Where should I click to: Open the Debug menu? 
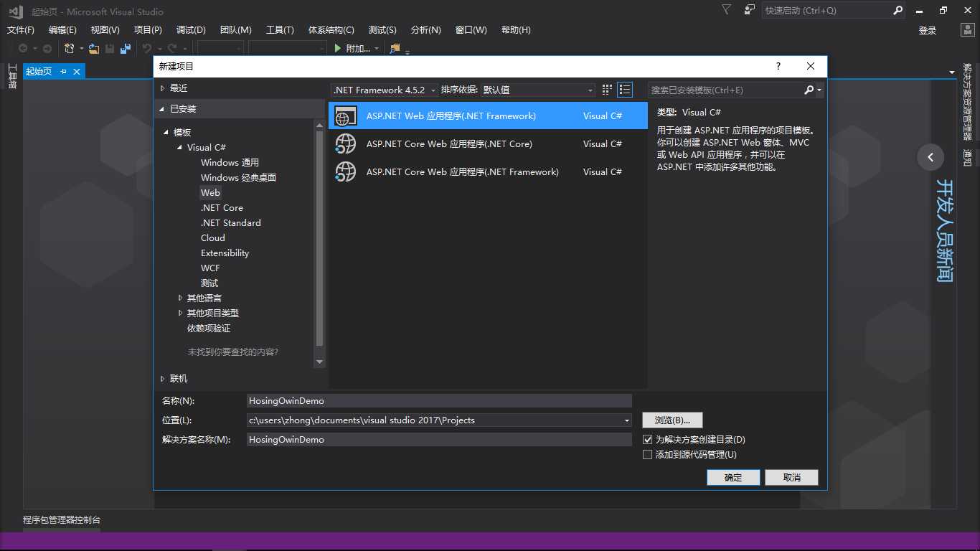point(191,29)
